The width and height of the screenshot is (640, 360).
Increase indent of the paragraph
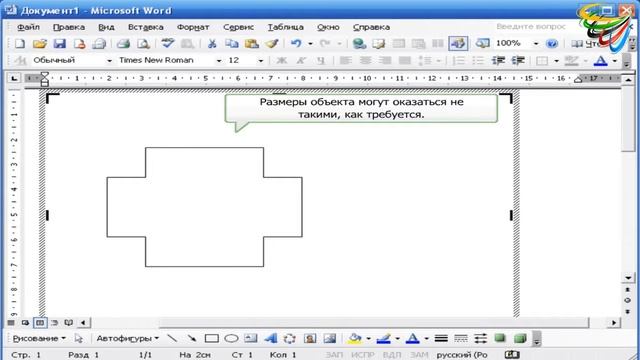click(518, 60)
